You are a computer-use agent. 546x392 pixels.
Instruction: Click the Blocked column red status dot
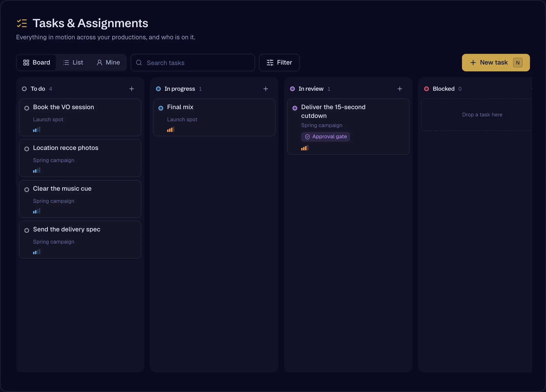[x=427, y=89]
